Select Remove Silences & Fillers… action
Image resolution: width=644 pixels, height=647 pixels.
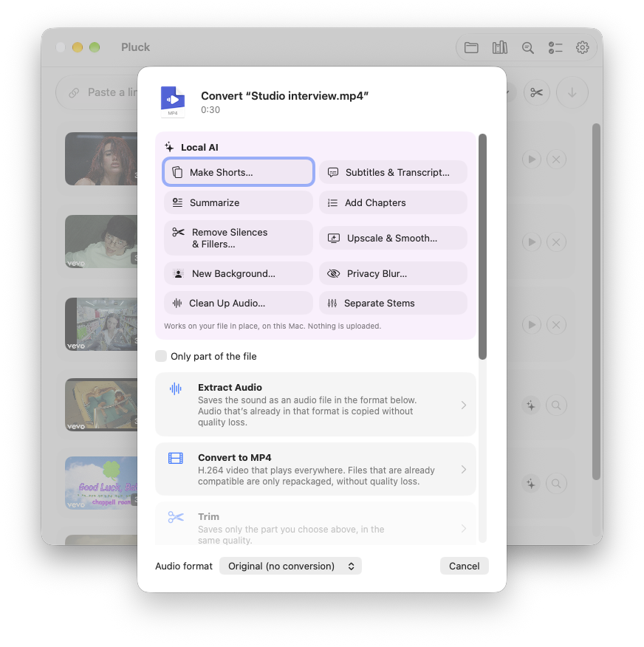tap(239, 238)
